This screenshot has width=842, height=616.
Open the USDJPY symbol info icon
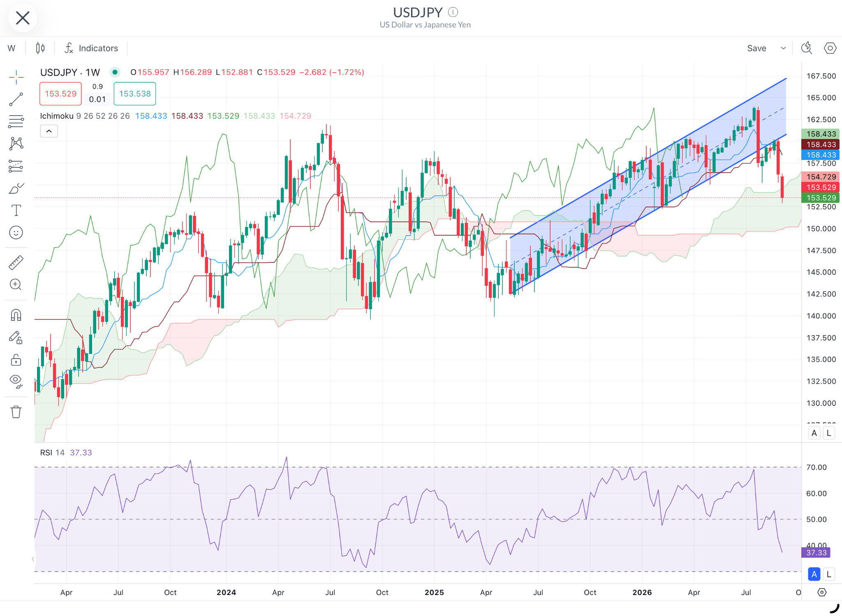coord(453,12)
